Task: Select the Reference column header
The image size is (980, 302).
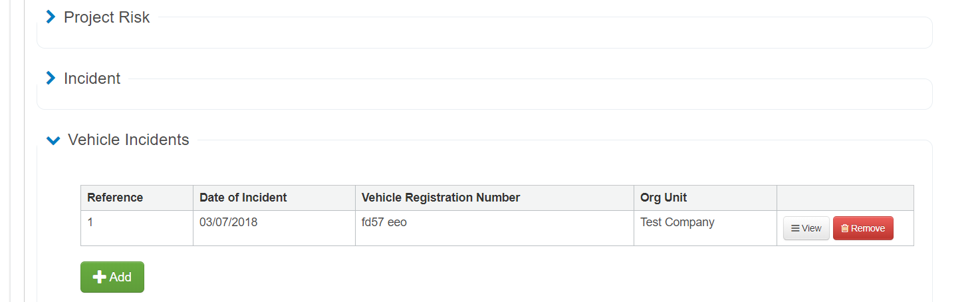Action: tap(115, 198)
